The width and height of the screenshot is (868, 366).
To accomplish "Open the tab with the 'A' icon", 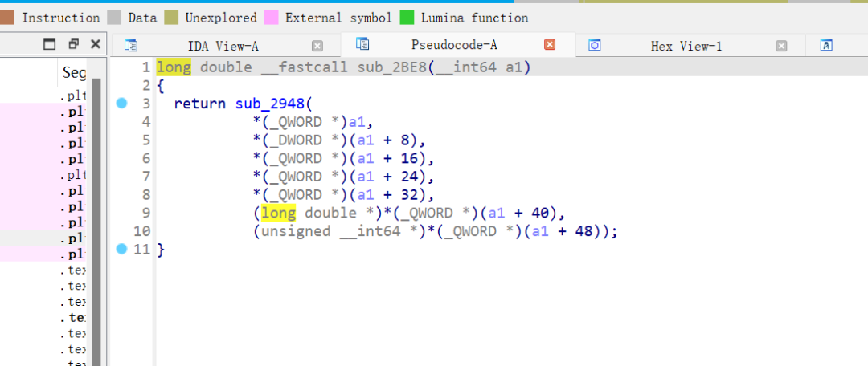I will point(826,45).
